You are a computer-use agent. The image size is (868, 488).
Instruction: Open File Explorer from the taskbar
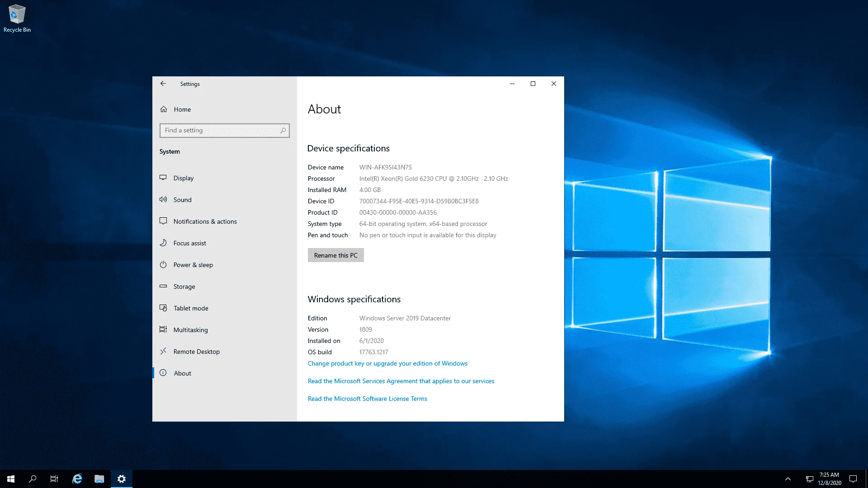point(99,479)
